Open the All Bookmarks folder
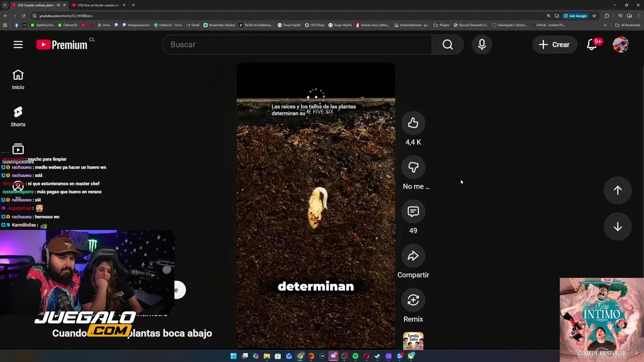644x362 pixels. point(627,25)
